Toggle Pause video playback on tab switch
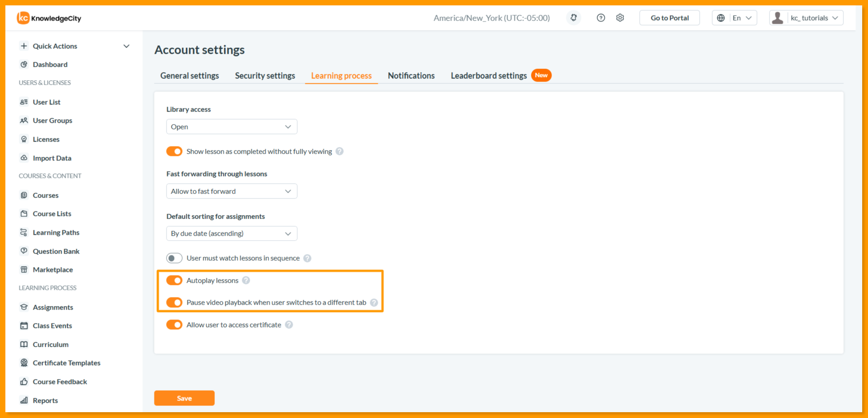The width and height of the screenshot is (868, 418). pos(174,302)
